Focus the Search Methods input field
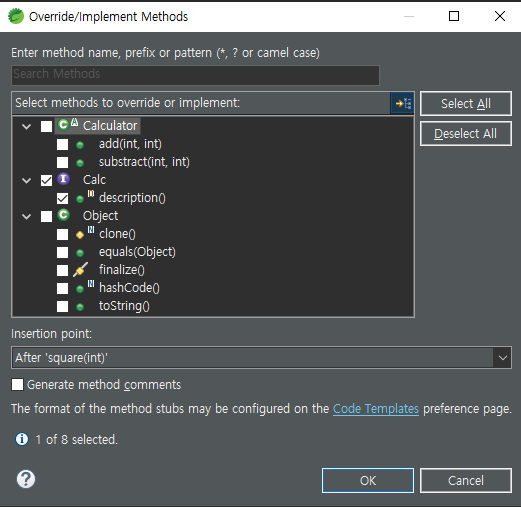 (195, 75)
